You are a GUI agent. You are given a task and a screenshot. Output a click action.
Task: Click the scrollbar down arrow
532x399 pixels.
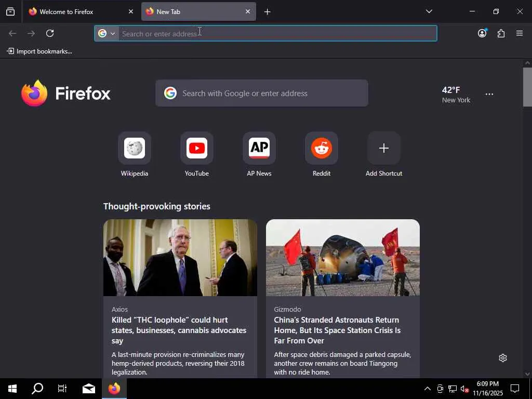point(527,374)
